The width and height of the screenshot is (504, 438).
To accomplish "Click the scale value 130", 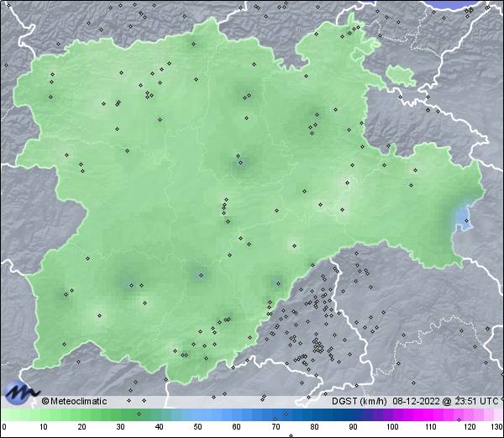I will [497, 427].
